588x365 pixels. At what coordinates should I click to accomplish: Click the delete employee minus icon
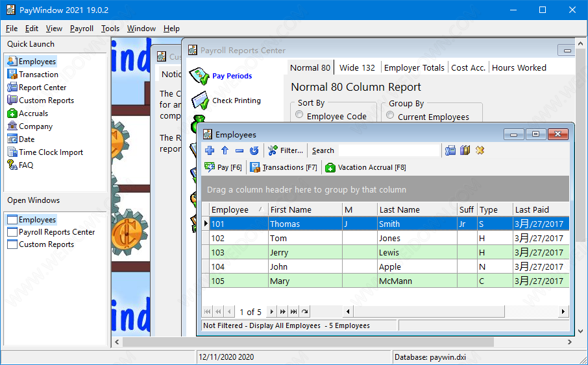(239, 150)
